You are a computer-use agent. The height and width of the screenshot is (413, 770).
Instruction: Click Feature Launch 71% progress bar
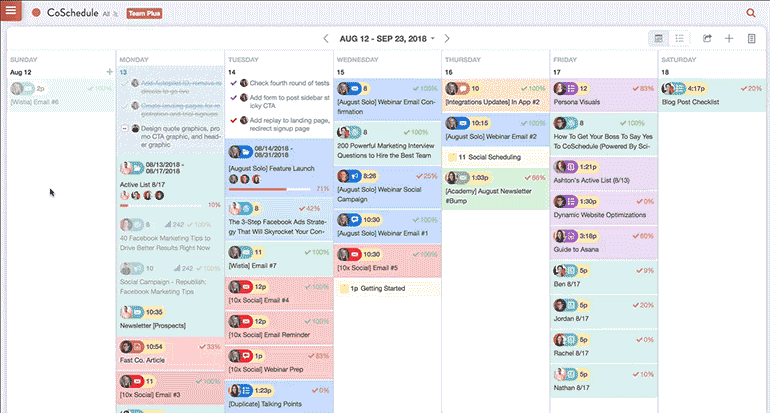point(270,189)
